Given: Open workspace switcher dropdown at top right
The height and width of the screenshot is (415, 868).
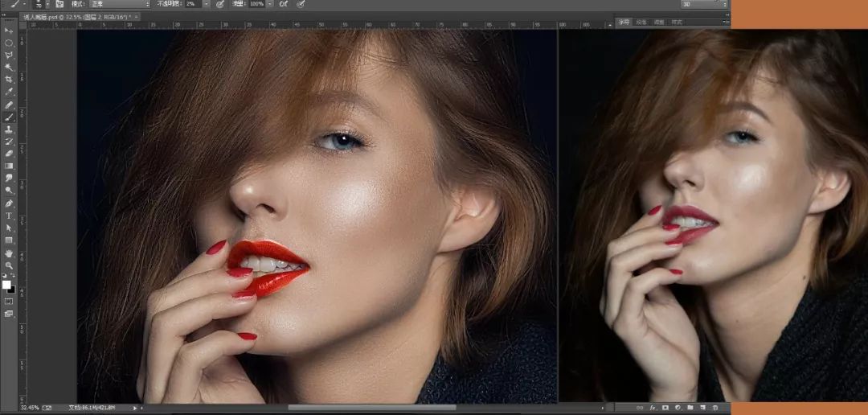Looking at the screenshot, I should tap(705, 4).
